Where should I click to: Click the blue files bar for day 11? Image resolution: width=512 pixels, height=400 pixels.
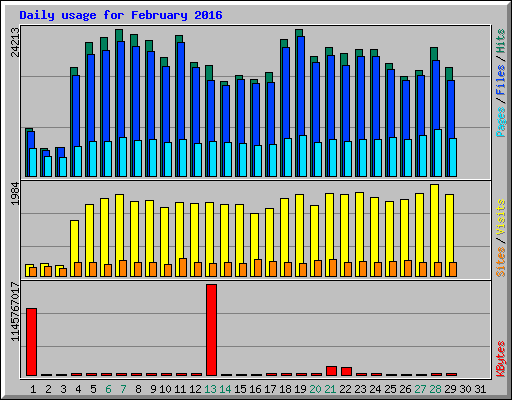(x=181, y=91)
